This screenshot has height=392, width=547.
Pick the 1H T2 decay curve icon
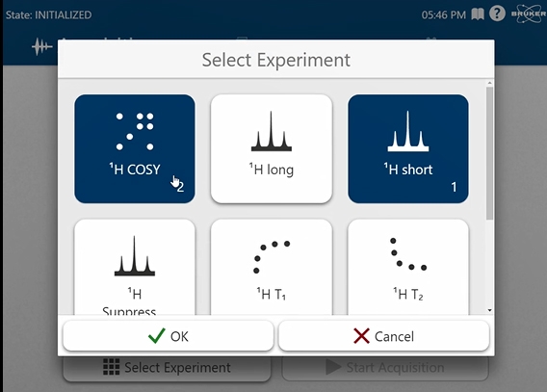(x=408, y=254)
